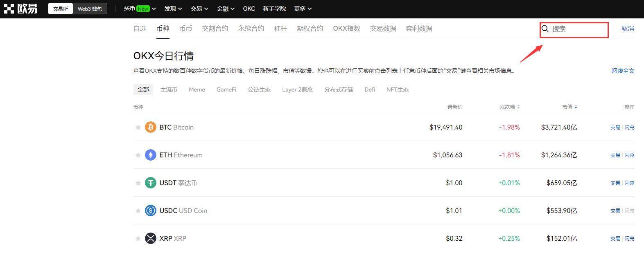Select the Meme category filter
This screenshot has height=253, width=644.
tap(197, 90)
